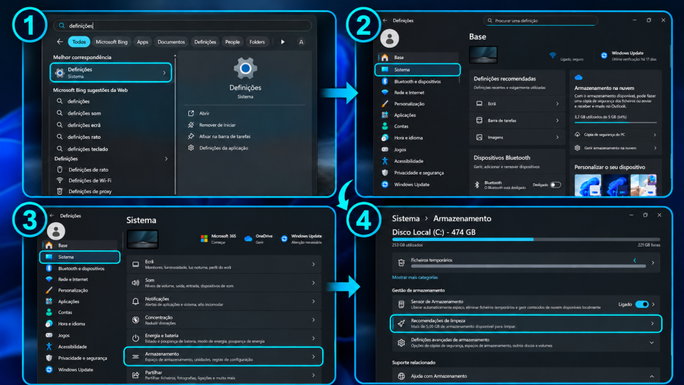Select Sistema in the Base window sidebar
The image size is (684, 385).
point(417,70)
